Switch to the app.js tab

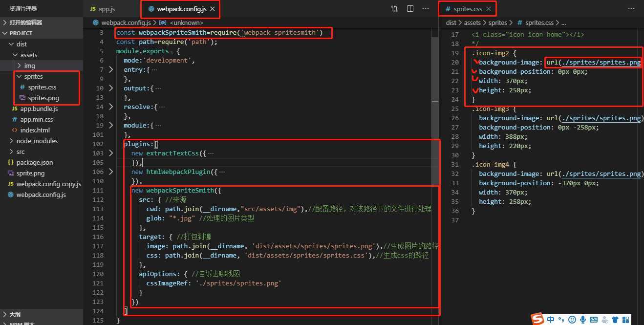107,9
